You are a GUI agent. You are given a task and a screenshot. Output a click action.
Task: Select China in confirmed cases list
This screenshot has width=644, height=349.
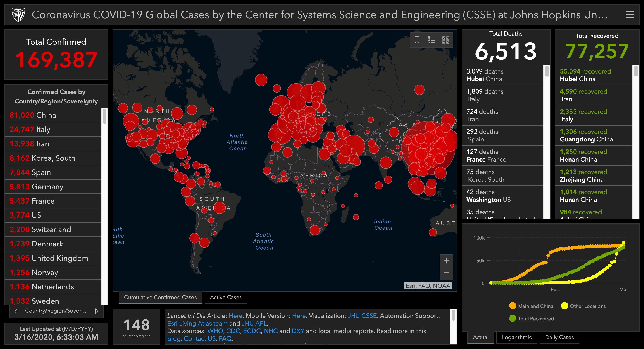point(53,115)
